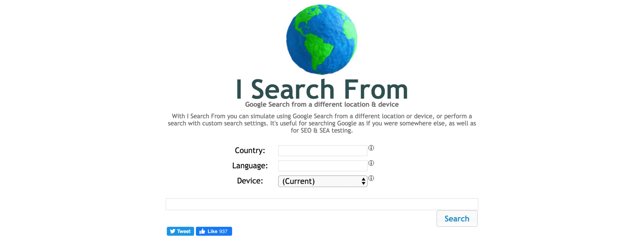Click the up-down arrows on Device selector

[x=363, y=181]
